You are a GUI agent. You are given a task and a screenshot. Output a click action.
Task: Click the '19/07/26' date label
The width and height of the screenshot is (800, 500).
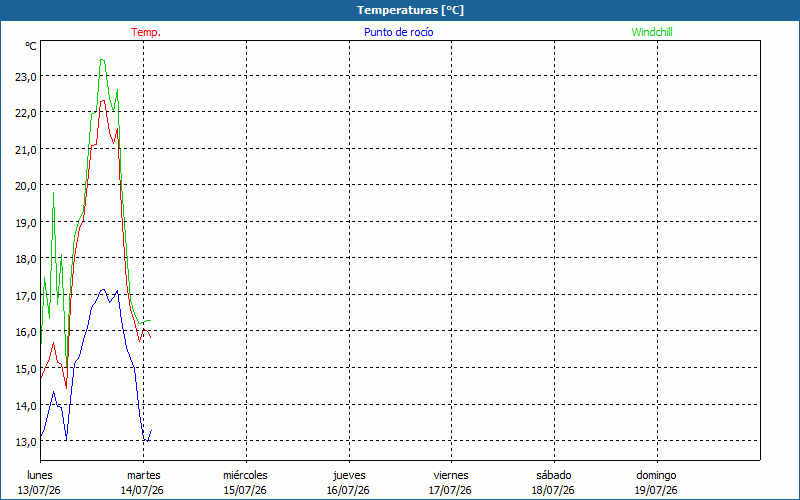(x=656, y=490)
